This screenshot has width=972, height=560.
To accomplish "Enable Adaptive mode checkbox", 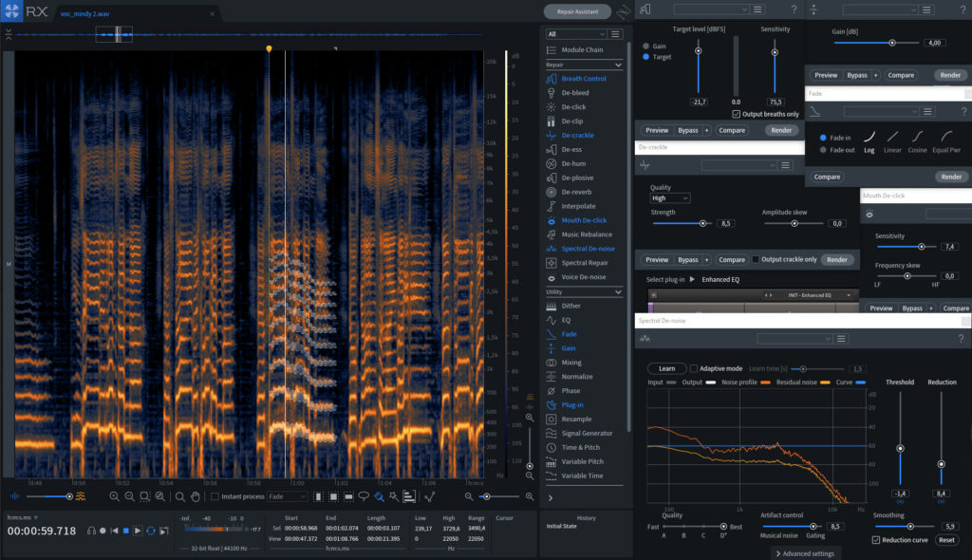I will point(694,368).
